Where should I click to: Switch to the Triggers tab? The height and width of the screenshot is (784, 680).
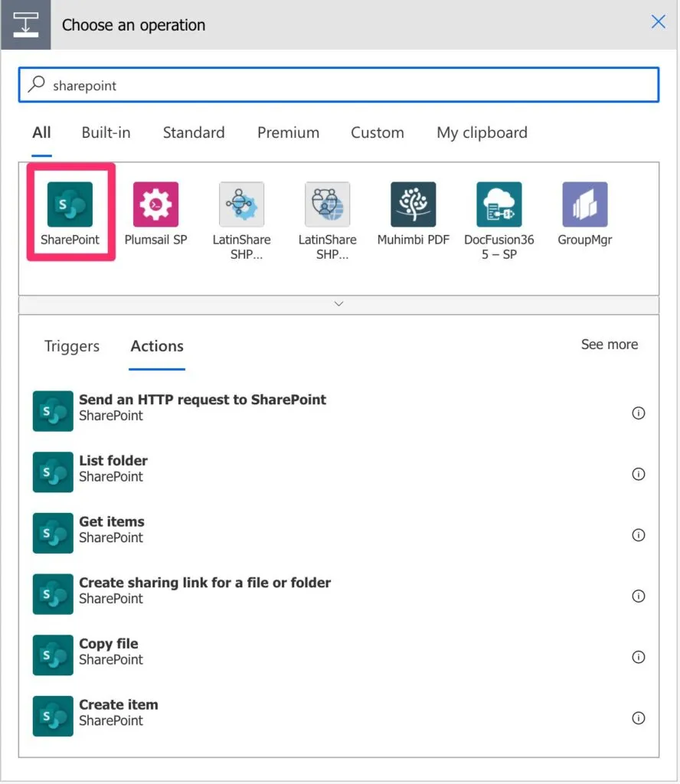(72, 346)
